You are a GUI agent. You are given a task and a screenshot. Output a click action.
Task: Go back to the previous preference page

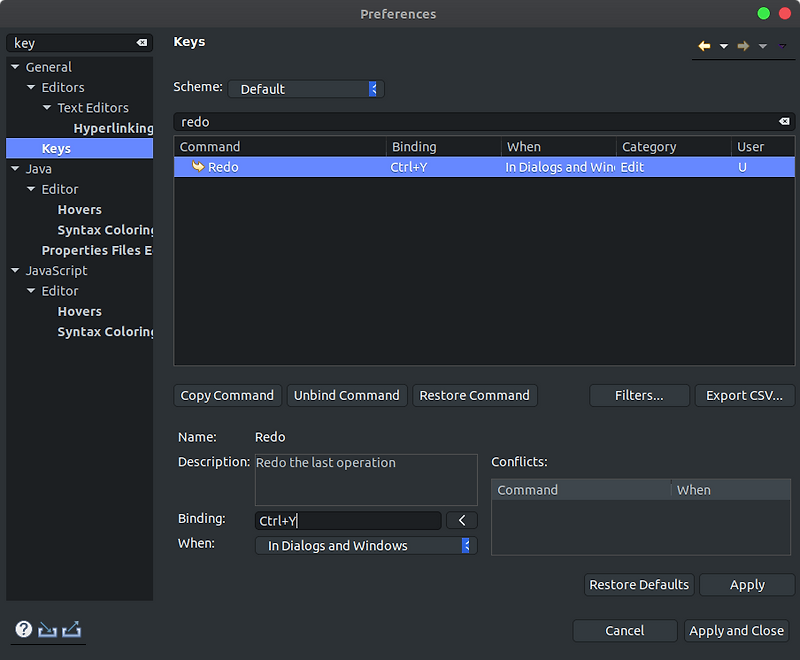703,45
